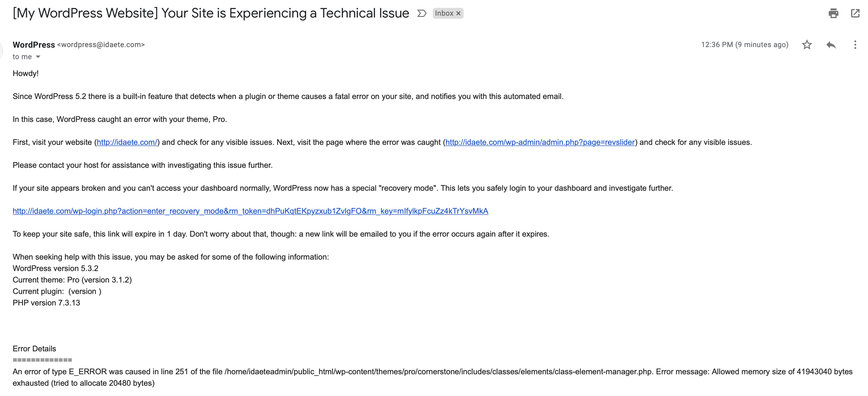Open the idaete.com website link
The height and width of the screenshot is (396, 868).
pos(127,142)
